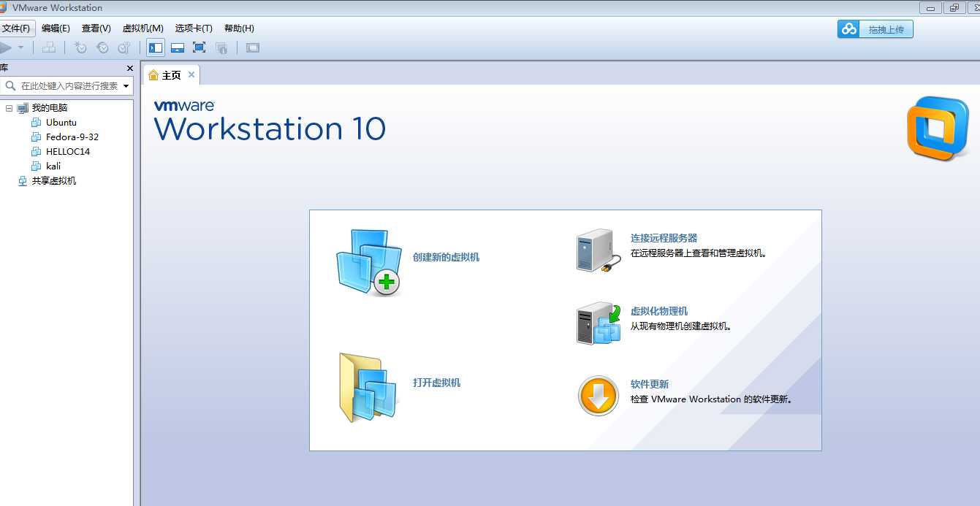Open the 虚拟机(M) menu

coord(143,28)
